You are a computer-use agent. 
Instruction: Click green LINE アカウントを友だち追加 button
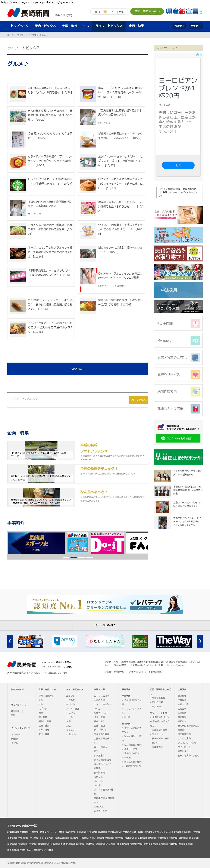(x=178, y=438)
